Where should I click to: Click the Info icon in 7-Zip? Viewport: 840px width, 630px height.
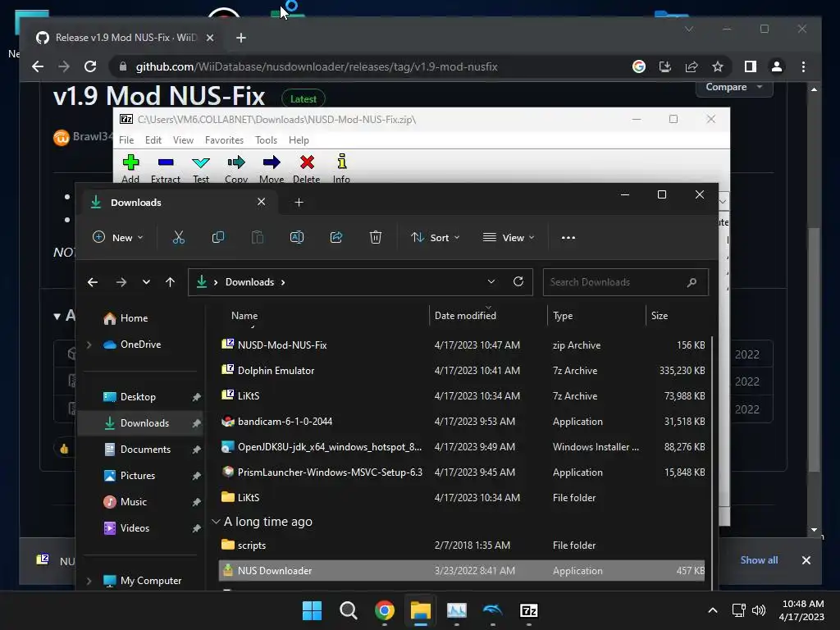(x=341, y=162)
